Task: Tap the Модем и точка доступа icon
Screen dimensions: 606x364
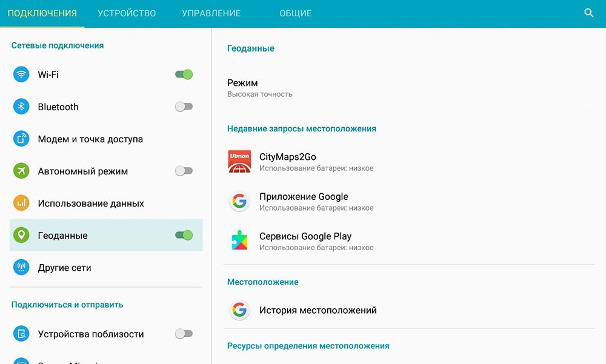Action: [x=21, y=139]
